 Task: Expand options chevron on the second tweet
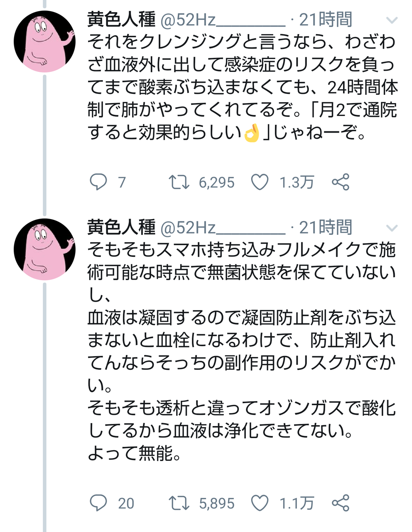(392, 228)
